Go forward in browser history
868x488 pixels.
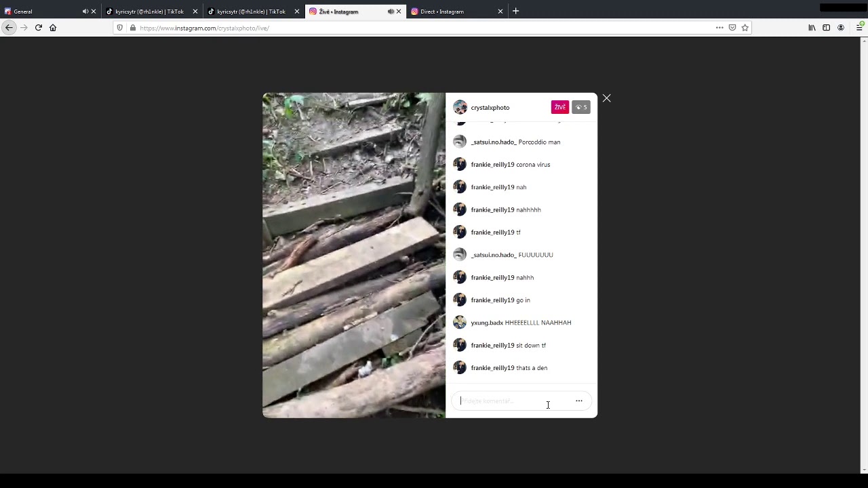(x=24, y=28)
